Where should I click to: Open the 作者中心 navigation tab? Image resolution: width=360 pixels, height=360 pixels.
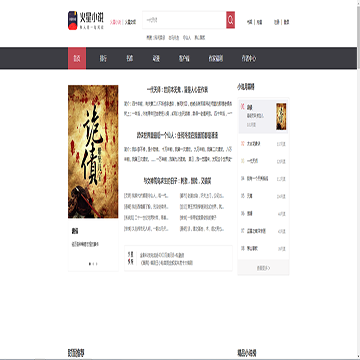249,58
